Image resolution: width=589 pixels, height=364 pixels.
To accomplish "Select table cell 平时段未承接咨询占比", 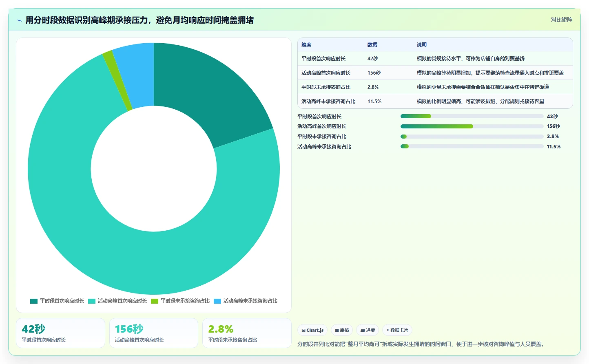I will click(326, 87).
